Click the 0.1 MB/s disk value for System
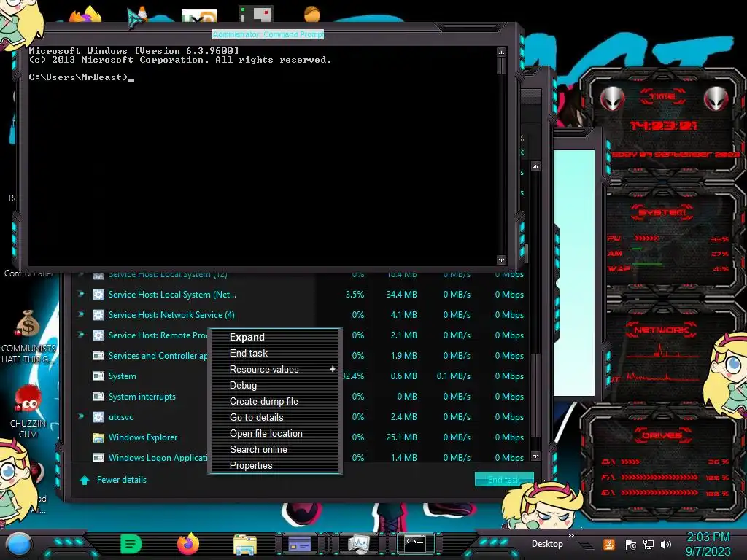Screen dimensions: 747x560 (x=454, y=376)
